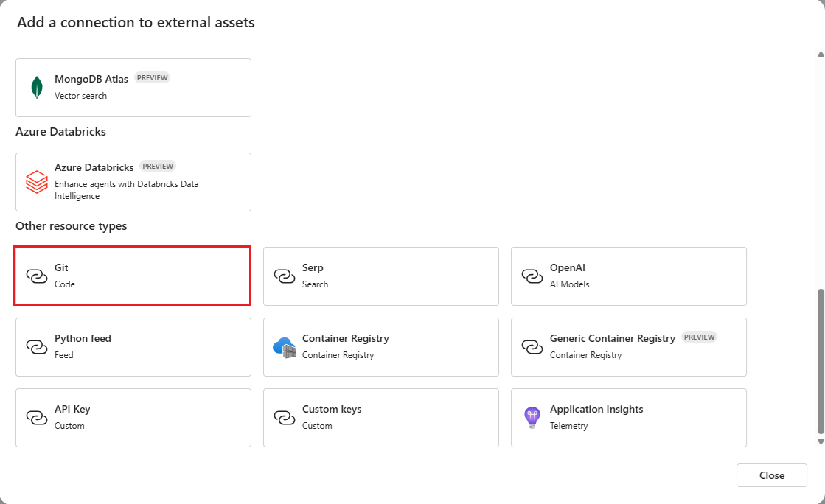This screenshot has width=825, height=504.
Task: Click the Custom keys link icon
Action: (285, 417)
